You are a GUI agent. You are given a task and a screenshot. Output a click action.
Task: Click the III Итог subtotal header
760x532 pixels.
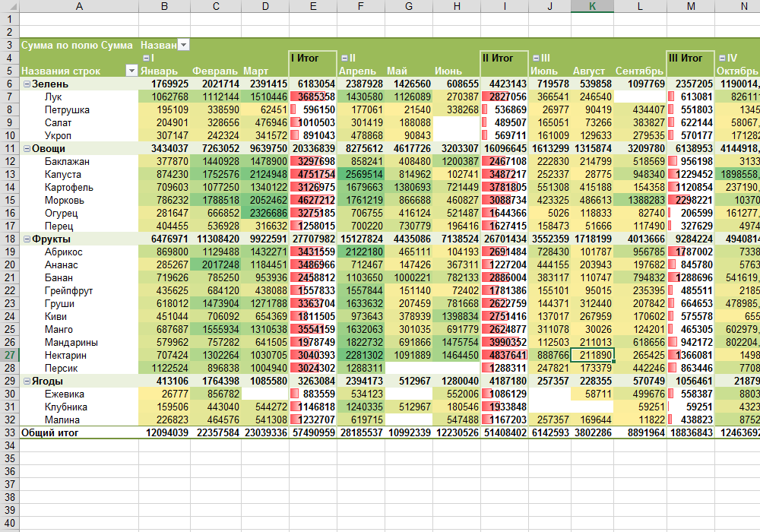click(x=691, y=59)
